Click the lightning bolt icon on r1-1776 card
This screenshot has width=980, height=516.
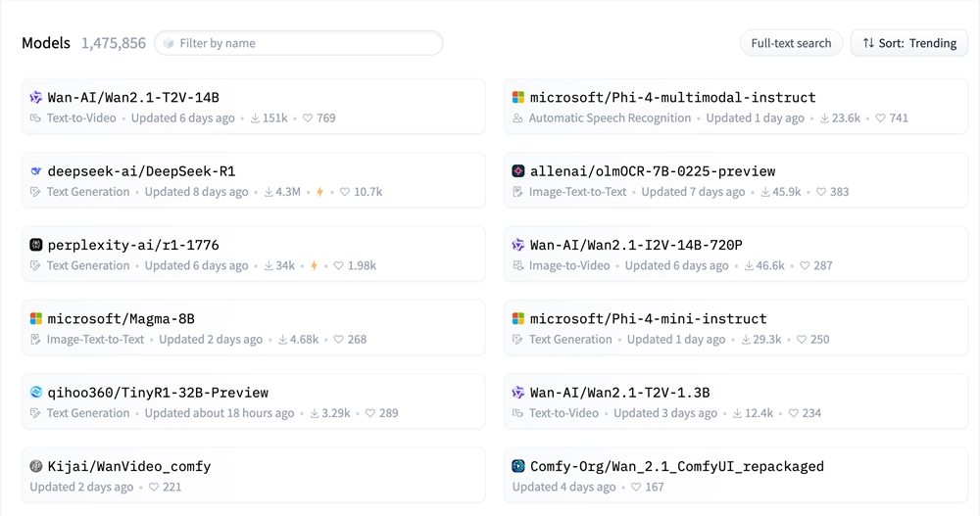pyautogui.click(x=314, y=265)
